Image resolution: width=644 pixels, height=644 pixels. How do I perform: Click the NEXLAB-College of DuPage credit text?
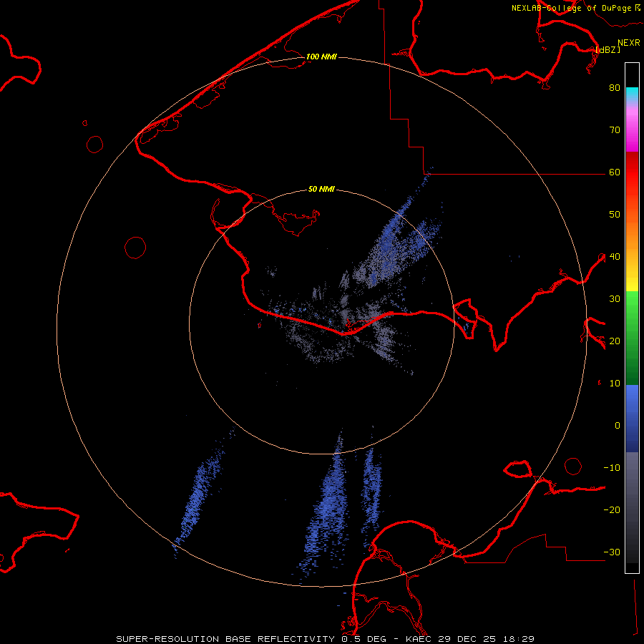click(572, 8)
